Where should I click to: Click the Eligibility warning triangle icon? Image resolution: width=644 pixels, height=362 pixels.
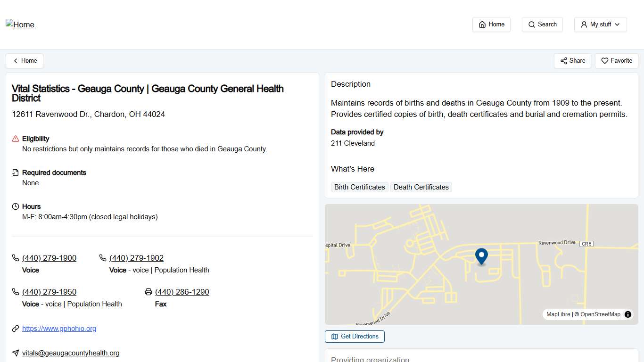coord(15,138)
